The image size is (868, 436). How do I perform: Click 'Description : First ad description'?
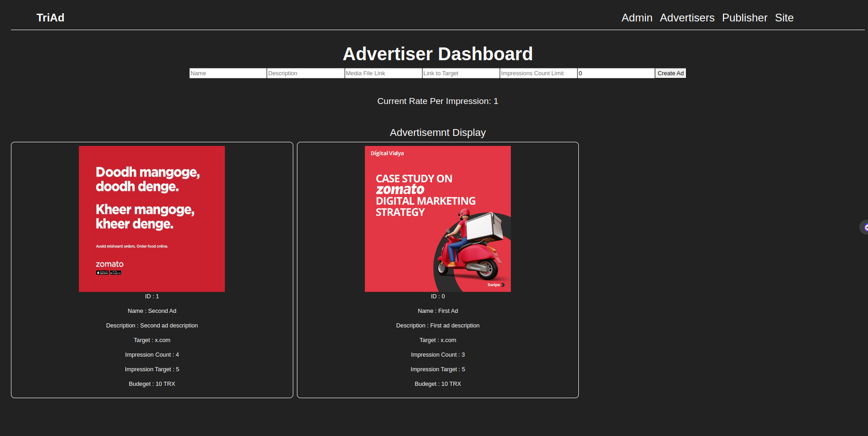tap(438, 326)
